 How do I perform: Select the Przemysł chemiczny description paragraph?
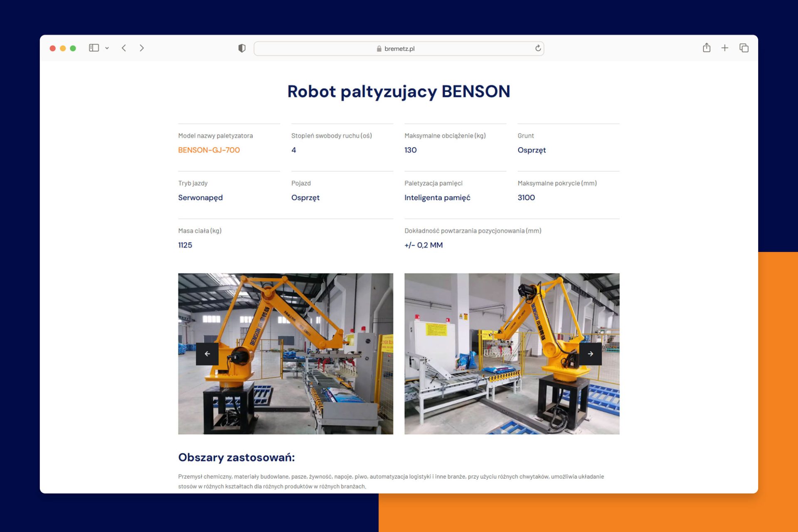click(391, 481)
